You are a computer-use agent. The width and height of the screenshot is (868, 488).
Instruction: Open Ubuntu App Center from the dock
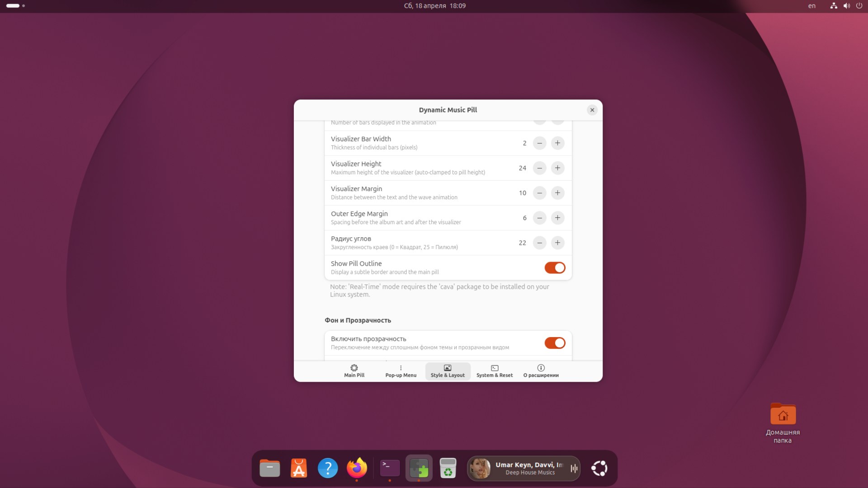(x=298, y=468)
